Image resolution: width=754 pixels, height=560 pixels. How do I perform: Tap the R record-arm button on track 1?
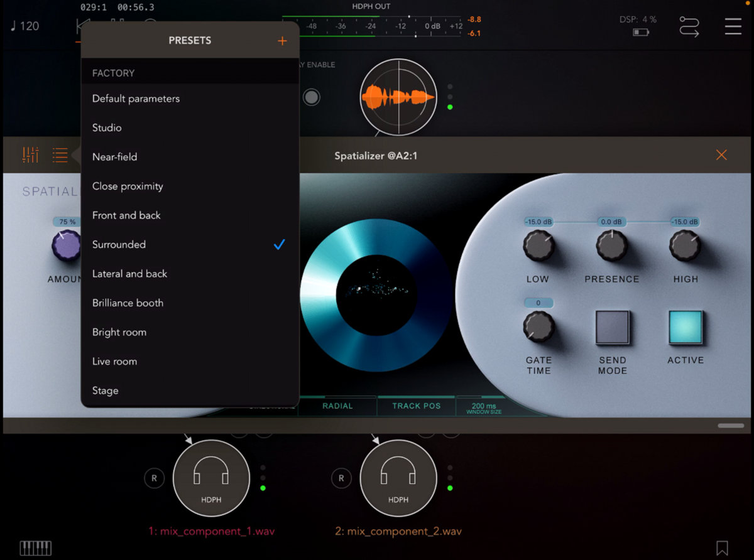coord(154,478)
